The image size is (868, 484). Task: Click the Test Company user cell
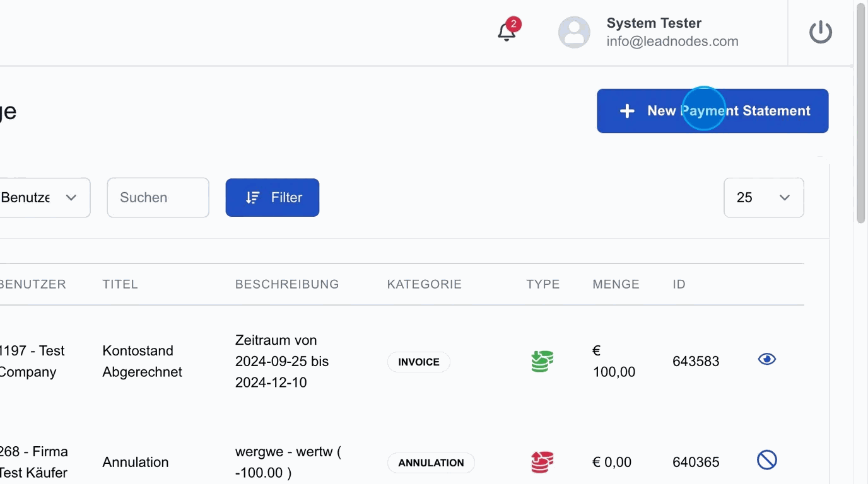point(32,361)
